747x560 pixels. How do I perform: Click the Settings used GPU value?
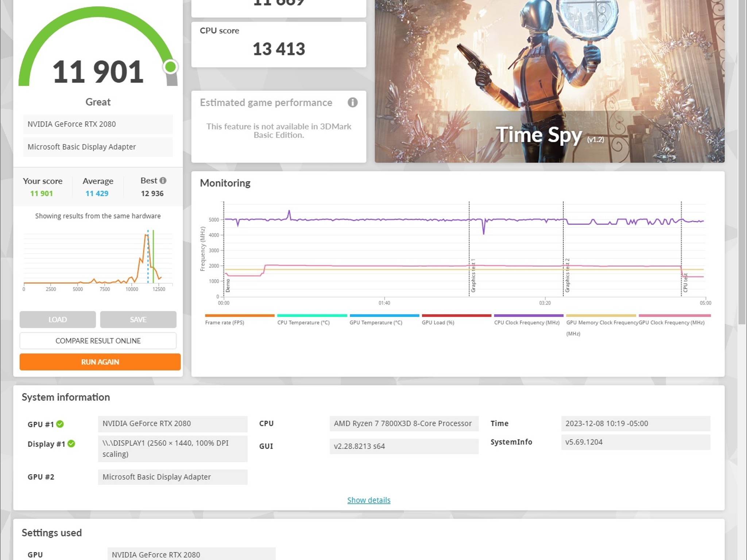[191, 554]
